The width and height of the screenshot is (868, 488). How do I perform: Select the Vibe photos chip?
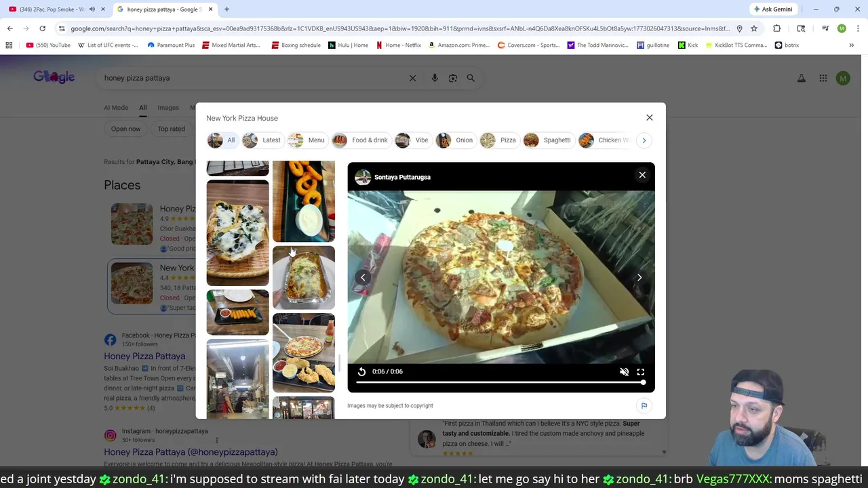(x=412, y=140)
